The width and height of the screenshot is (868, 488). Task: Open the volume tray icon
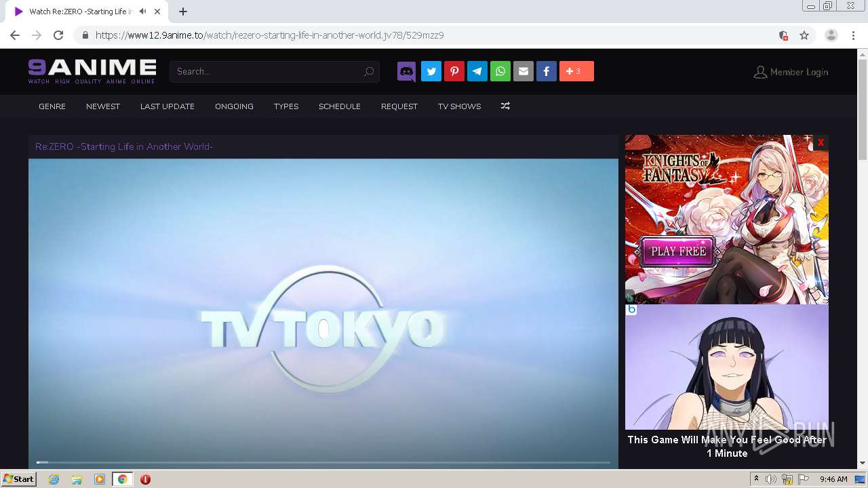coord(771,479)
